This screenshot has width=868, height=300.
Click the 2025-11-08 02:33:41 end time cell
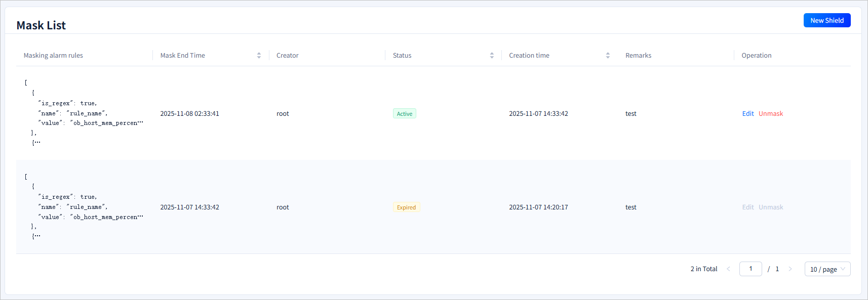[x=189, y=114]
